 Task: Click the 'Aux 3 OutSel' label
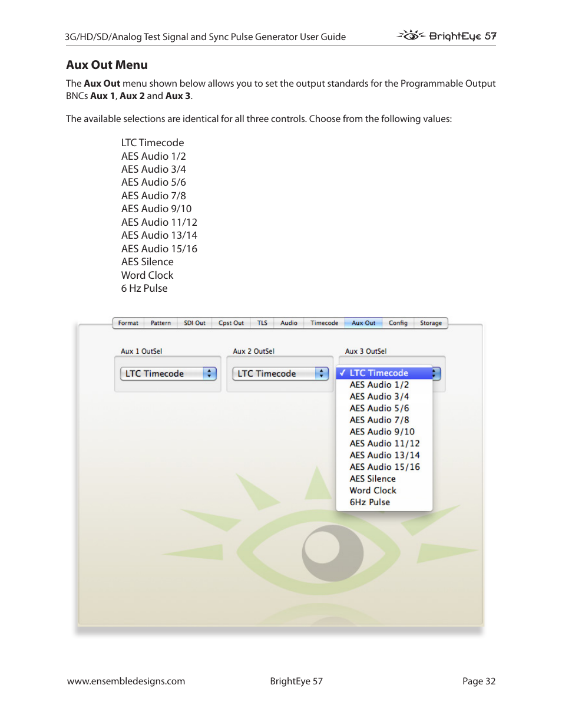[366, 351]
